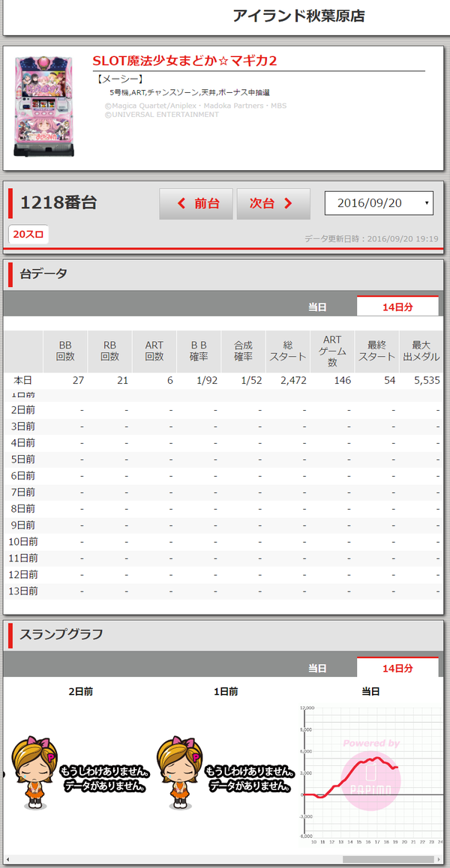
Task: Click the 2日前 row label in table
Action: [x=23, y=410]
